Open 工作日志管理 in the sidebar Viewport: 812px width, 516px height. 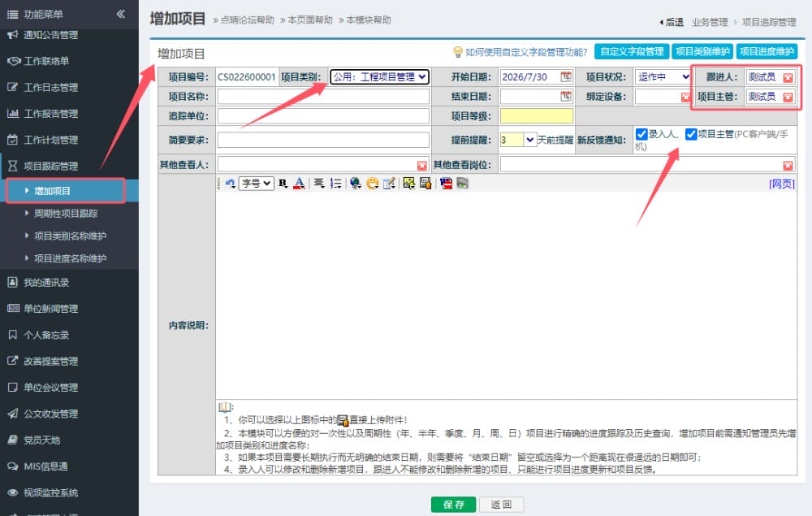[x=50, y=88]
